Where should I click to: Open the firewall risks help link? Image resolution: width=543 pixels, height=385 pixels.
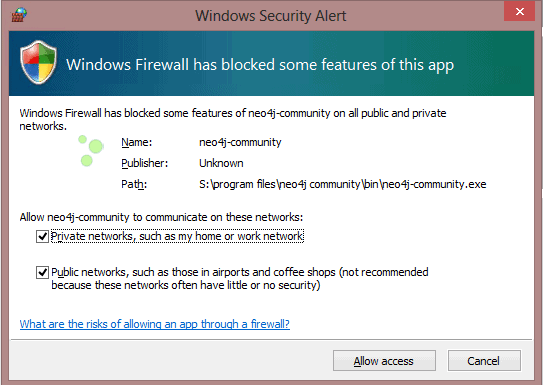click(x=154, y=324)
